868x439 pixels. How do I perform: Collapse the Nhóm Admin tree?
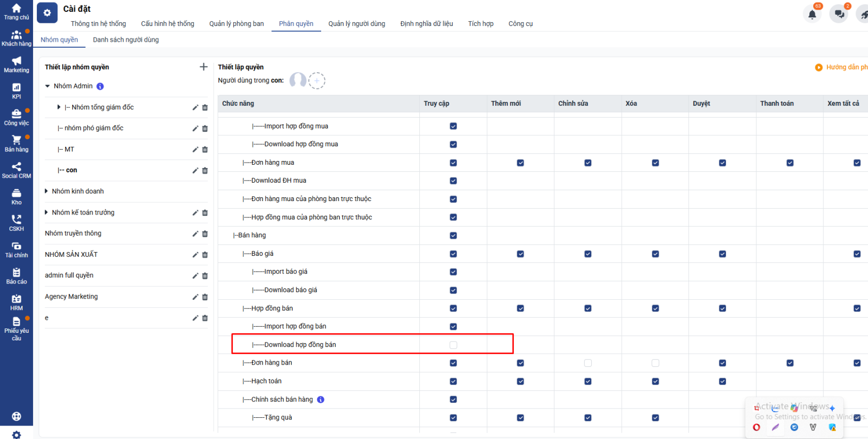(x=48, y=86)
